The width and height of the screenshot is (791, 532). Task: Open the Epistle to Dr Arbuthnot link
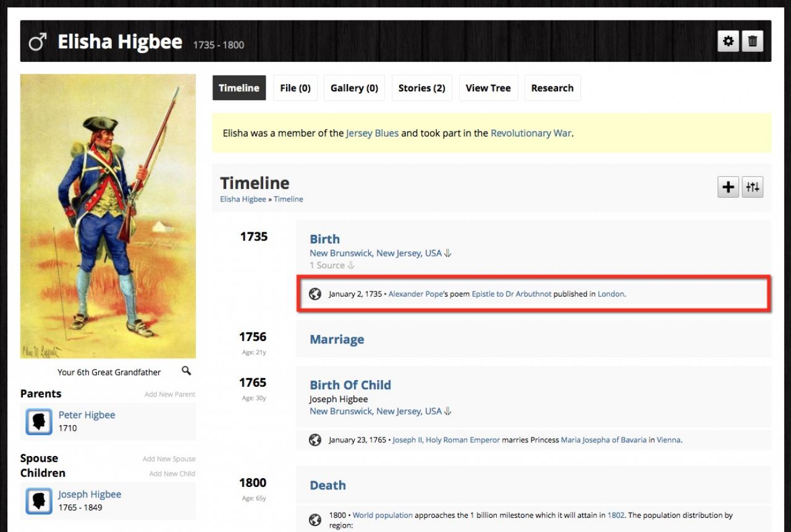[x=512, y=294]
